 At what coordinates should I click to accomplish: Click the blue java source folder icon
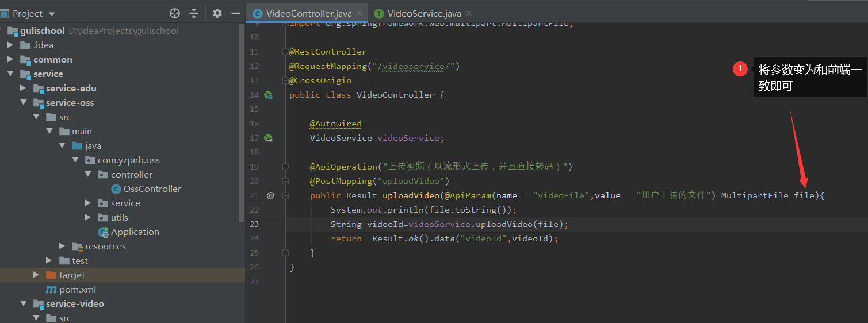click(x=77, y=145)
